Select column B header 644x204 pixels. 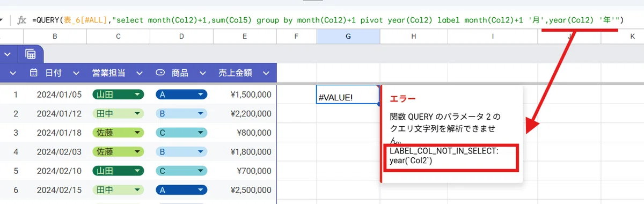pos(55,36)
